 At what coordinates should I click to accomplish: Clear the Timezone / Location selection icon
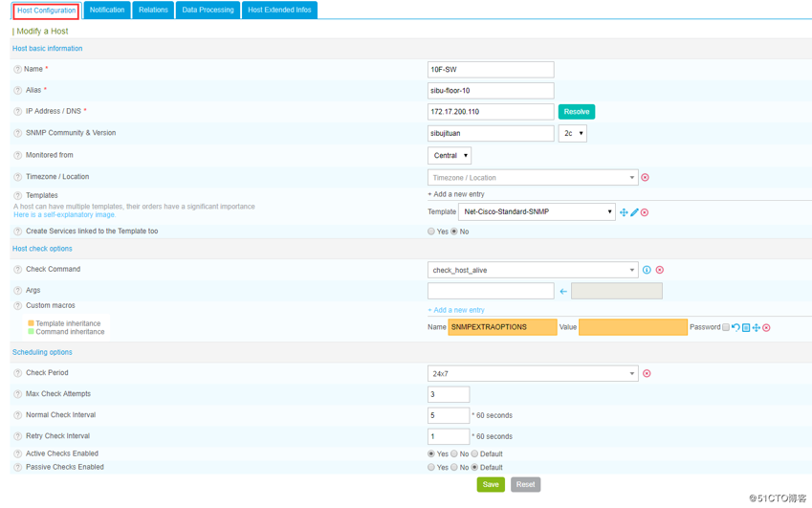click(x=645, y=178)
